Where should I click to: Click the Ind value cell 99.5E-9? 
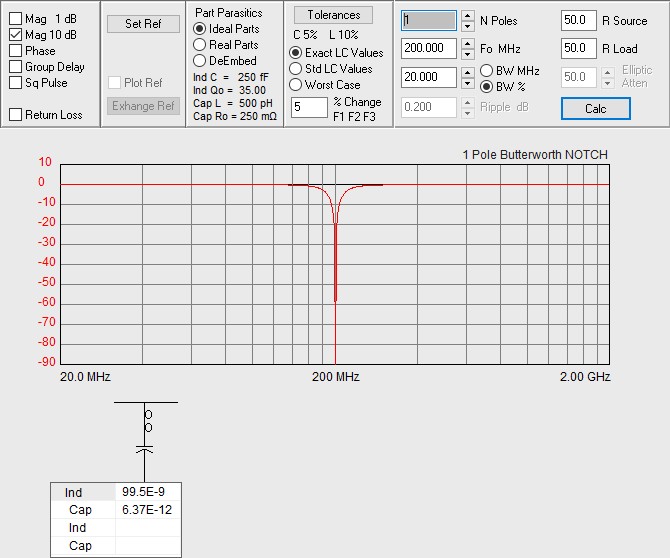148,492
